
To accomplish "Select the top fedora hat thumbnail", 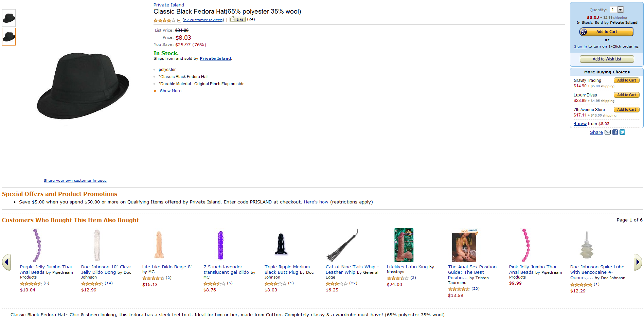I will pos(9,18).
